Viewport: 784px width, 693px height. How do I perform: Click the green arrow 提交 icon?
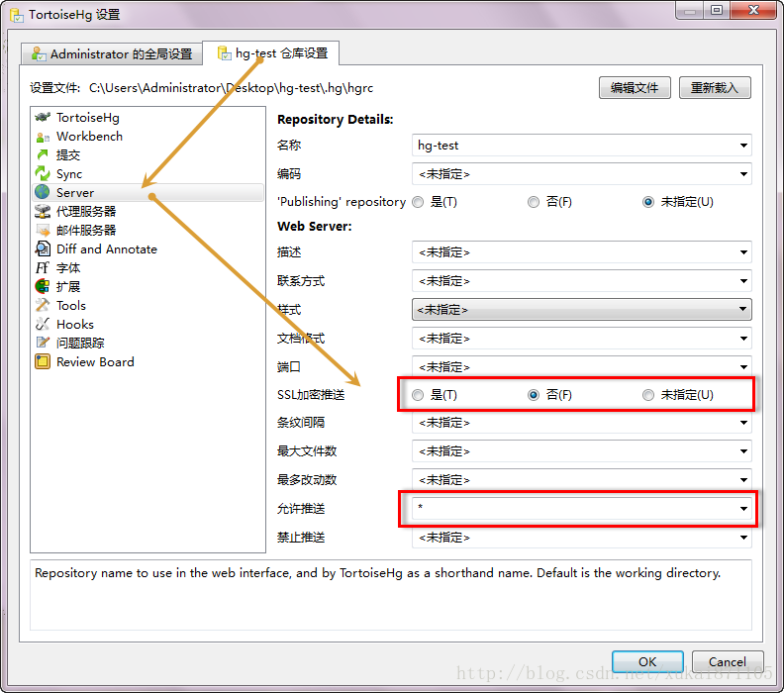coord(43,155)
